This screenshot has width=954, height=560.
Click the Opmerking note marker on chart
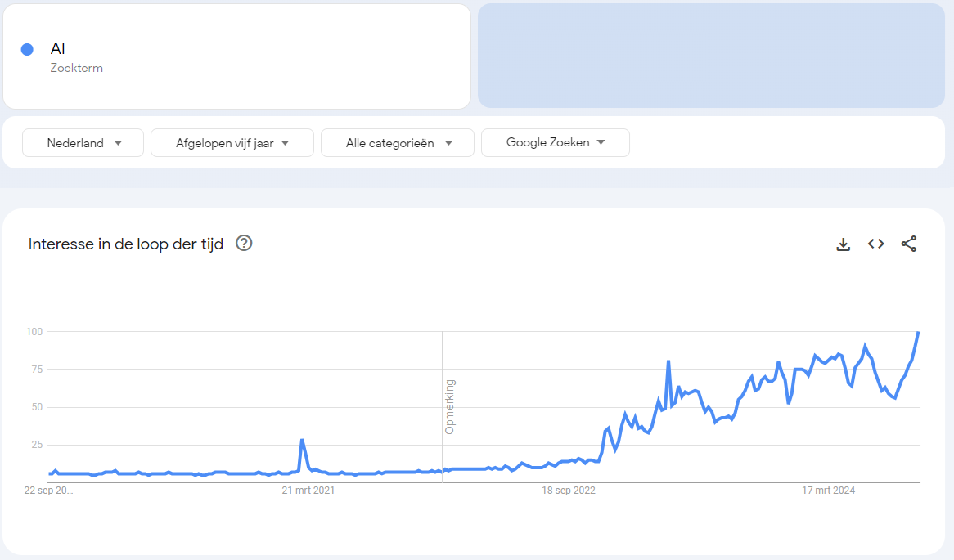449,406
